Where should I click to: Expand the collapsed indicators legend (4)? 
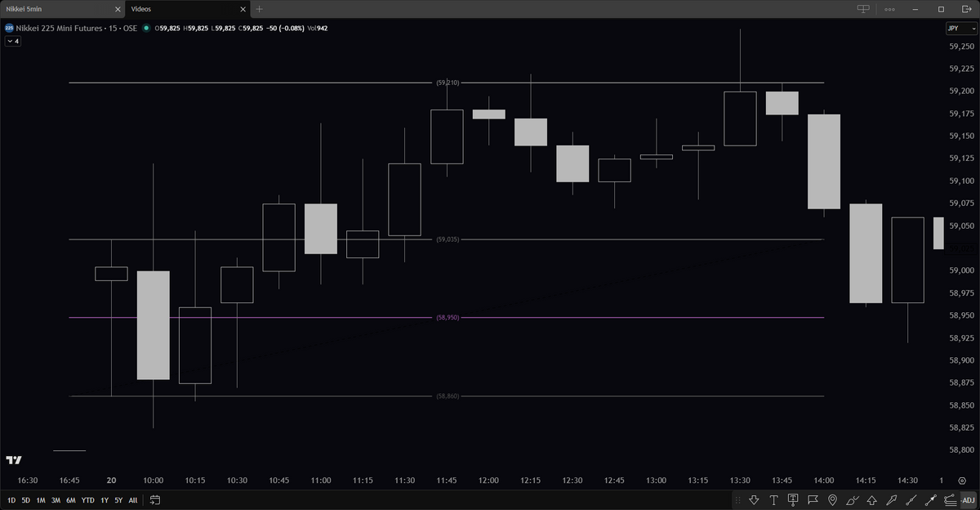point(12,41)
